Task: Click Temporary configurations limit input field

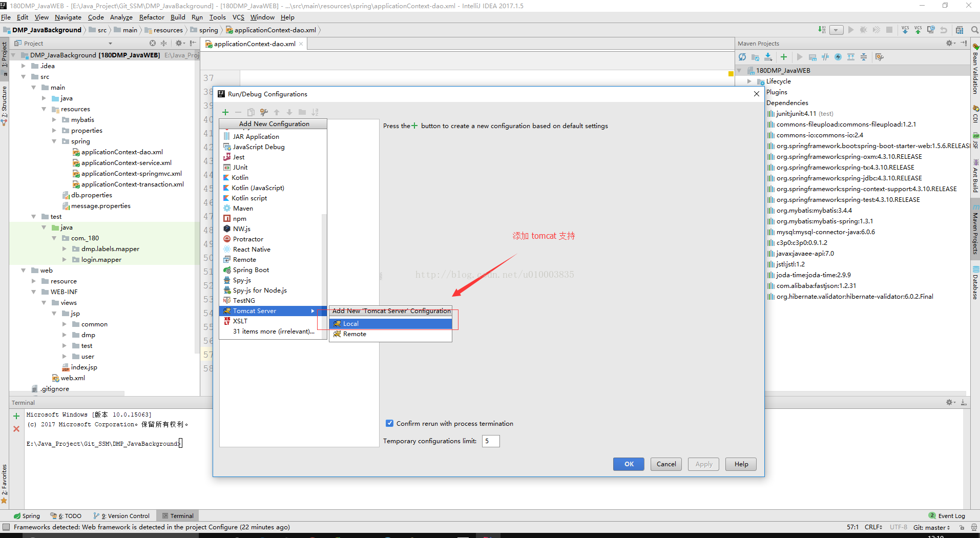Action: coord(490,441)
